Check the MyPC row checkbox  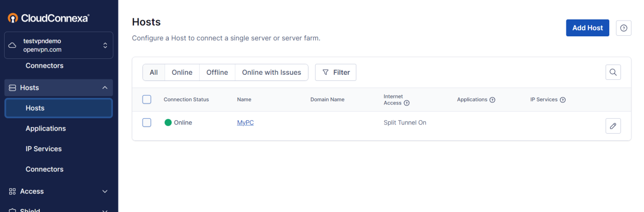tap(147, 123)
